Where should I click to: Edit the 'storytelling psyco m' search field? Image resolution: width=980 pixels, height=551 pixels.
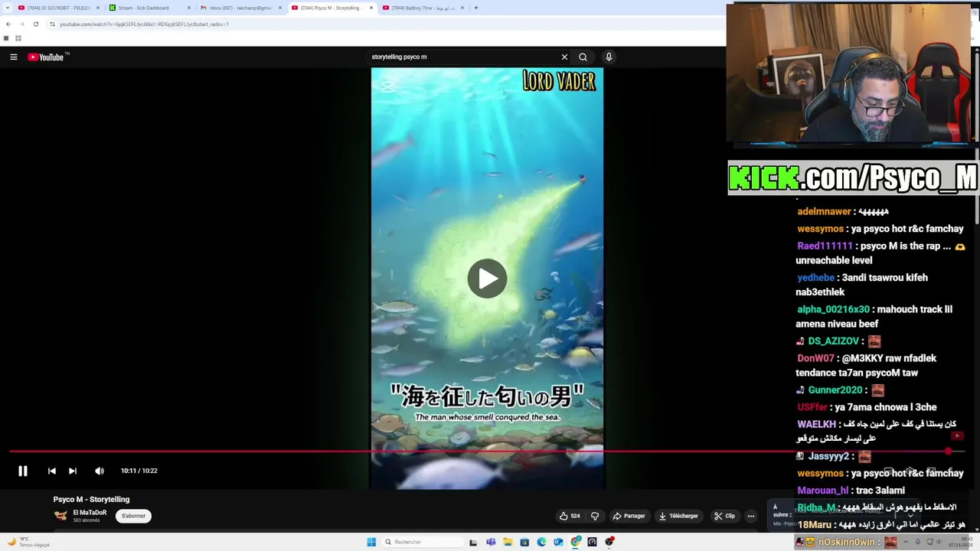click(x=462, y=57)
